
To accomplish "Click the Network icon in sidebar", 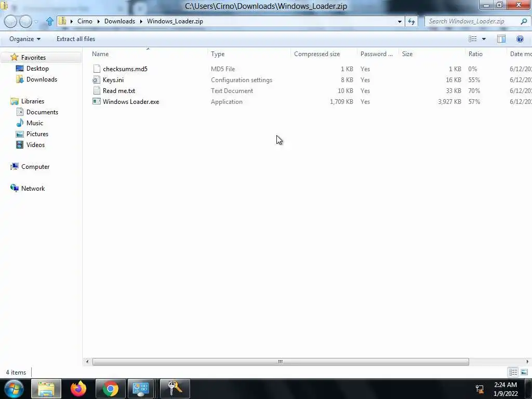I will point(15,188).
